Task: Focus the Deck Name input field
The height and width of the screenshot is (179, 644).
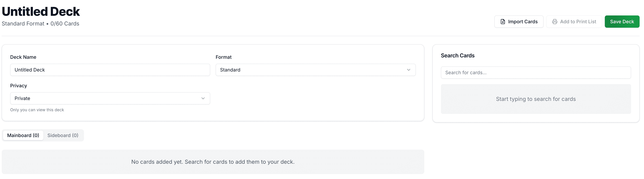Action: tap(110, 70)
